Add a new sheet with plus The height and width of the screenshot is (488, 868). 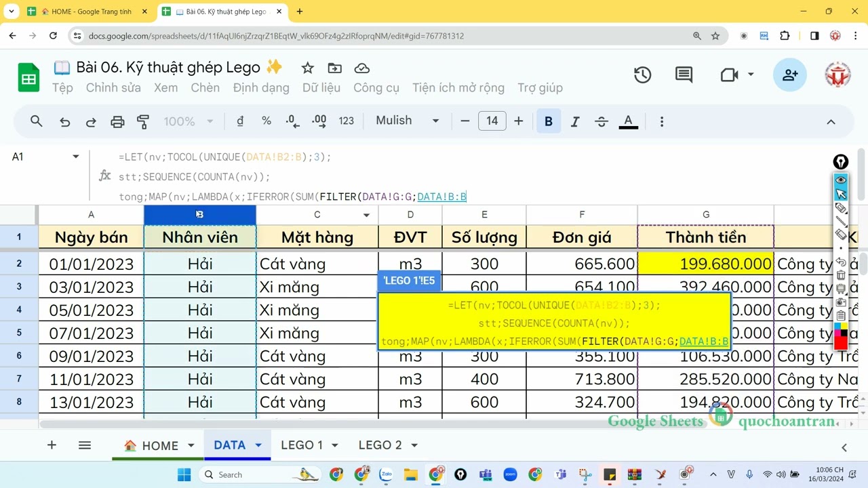52,445
